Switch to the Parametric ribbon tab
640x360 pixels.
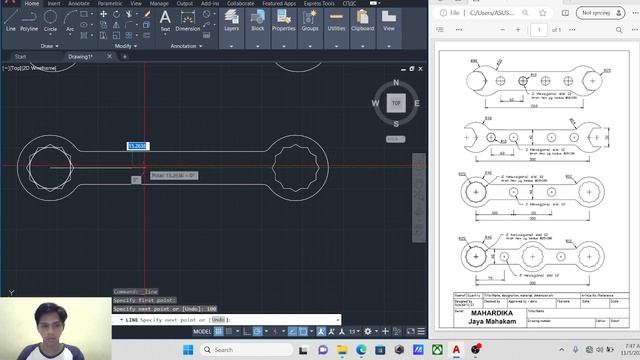(110, 3)
